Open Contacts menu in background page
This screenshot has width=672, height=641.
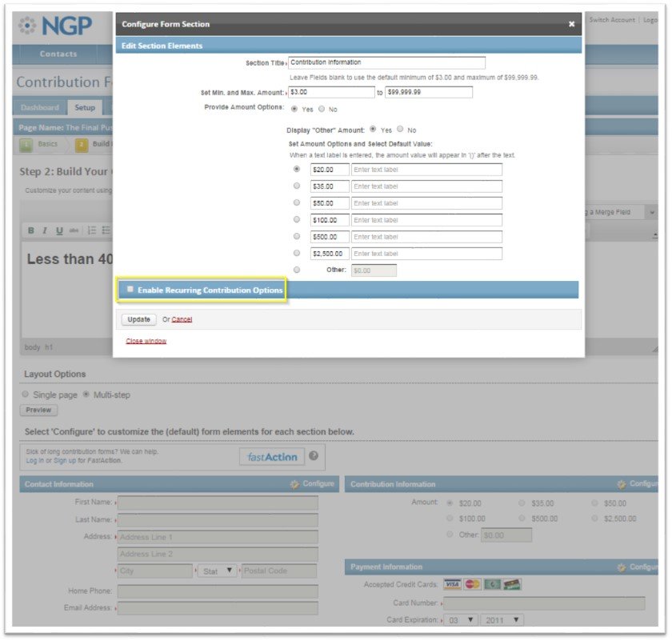pyautogui.click(x=58, y=54)
